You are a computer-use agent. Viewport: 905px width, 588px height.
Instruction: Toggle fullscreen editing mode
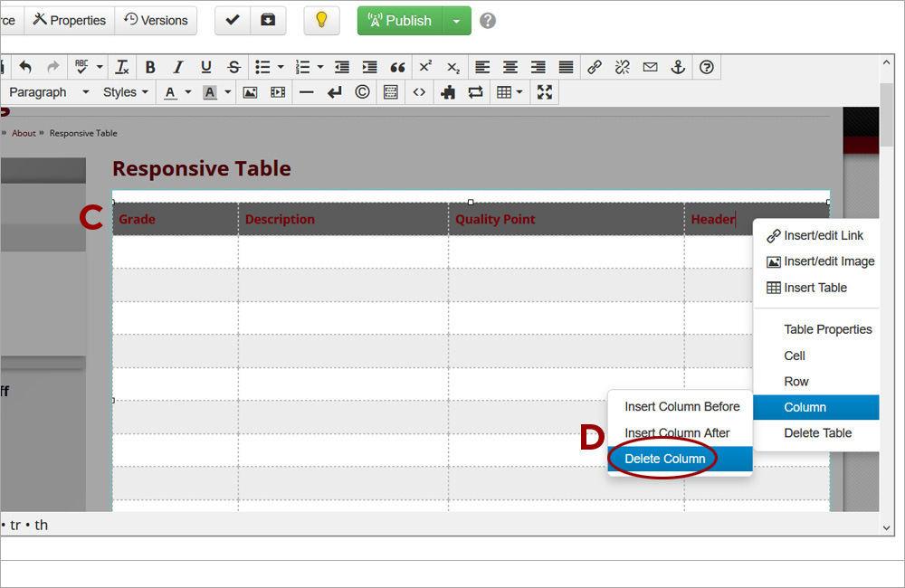click(x=545, y=91)
